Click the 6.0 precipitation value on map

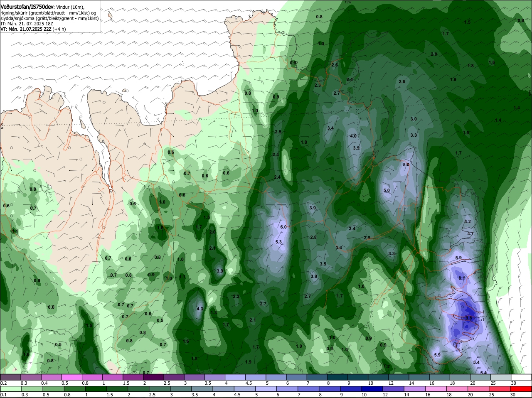(283, 227)
